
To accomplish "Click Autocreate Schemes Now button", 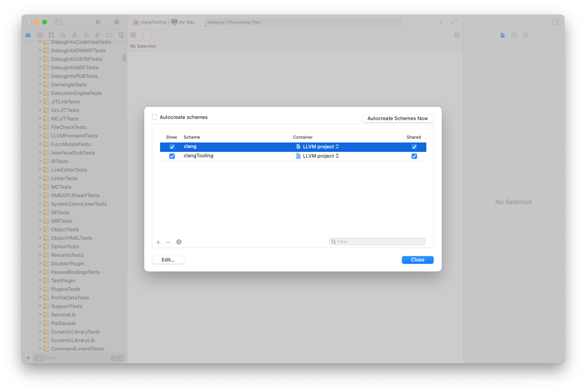I will pos(398,119).
